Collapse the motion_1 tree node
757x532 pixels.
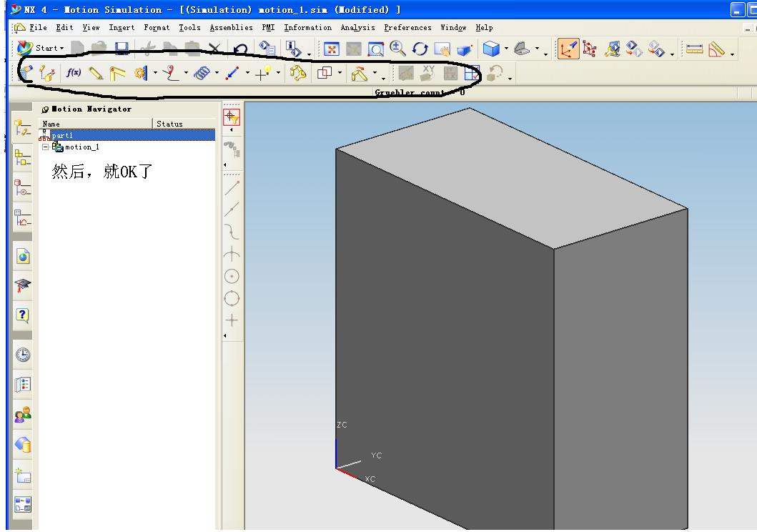click(x=45, y=147)
